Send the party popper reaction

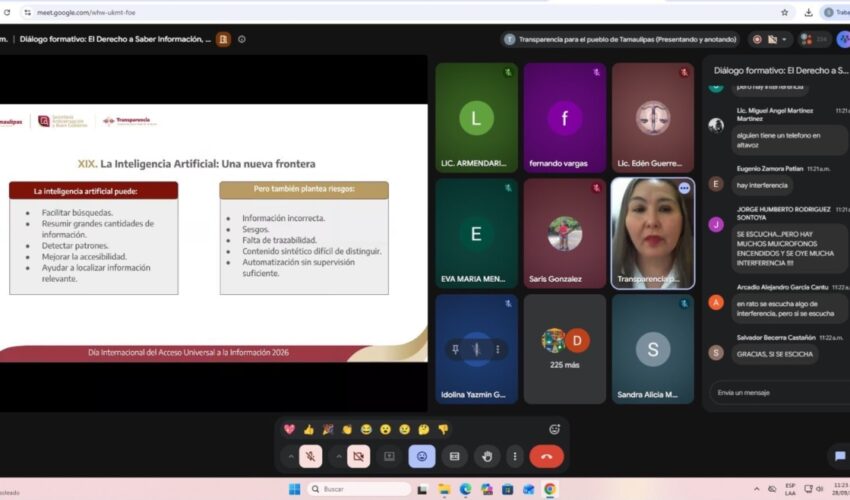coord(328,430)
